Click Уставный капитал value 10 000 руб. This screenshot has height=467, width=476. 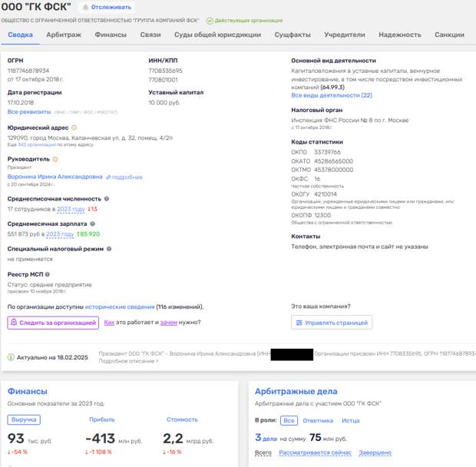pyautogui.click(x=164, y=103)
